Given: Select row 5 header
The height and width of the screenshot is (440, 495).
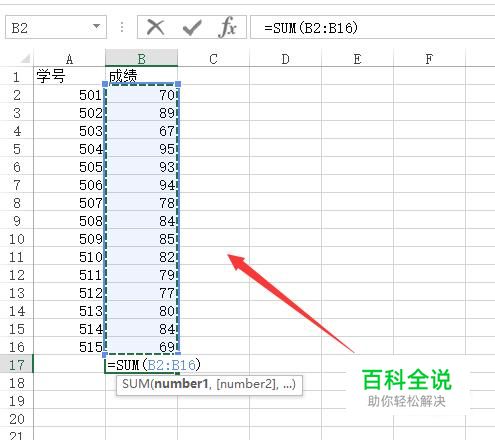Looking at the screenshot, I should (17, 149).
